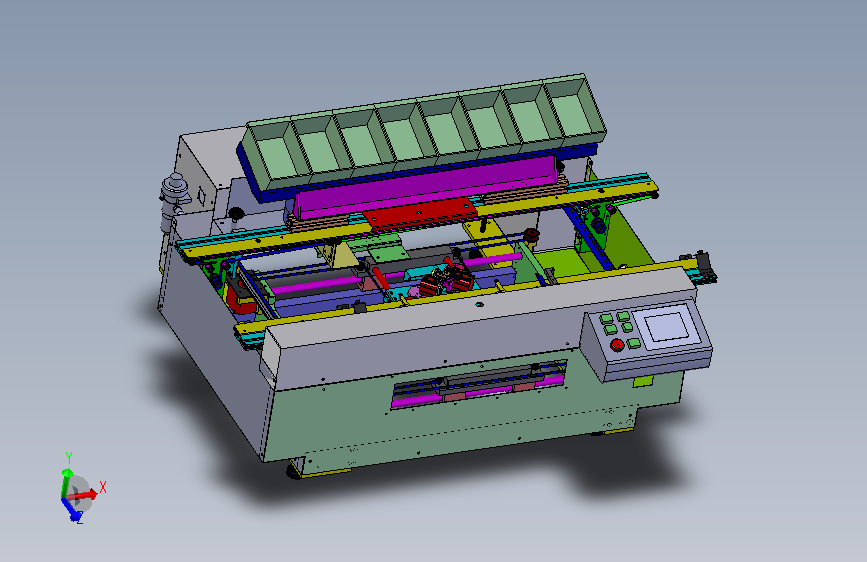Click the green Y axis arrow of the triad
This screenshot has width=867, height=562.
coord(66,482)
